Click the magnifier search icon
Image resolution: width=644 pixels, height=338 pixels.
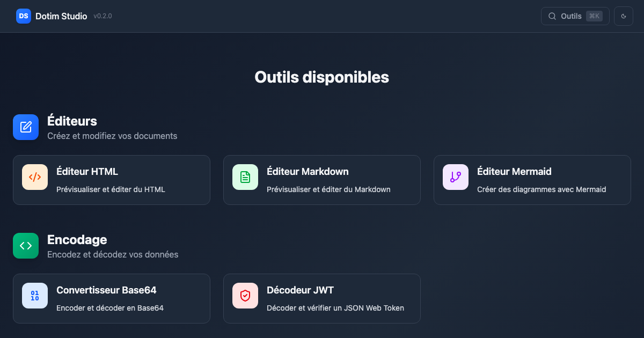tap(552, 16)
